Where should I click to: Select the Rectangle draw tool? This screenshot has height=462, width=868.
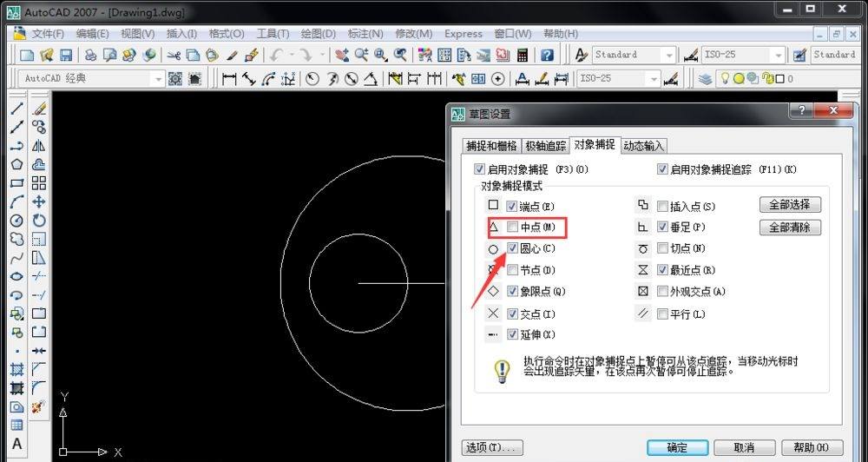tap(16, 183)
